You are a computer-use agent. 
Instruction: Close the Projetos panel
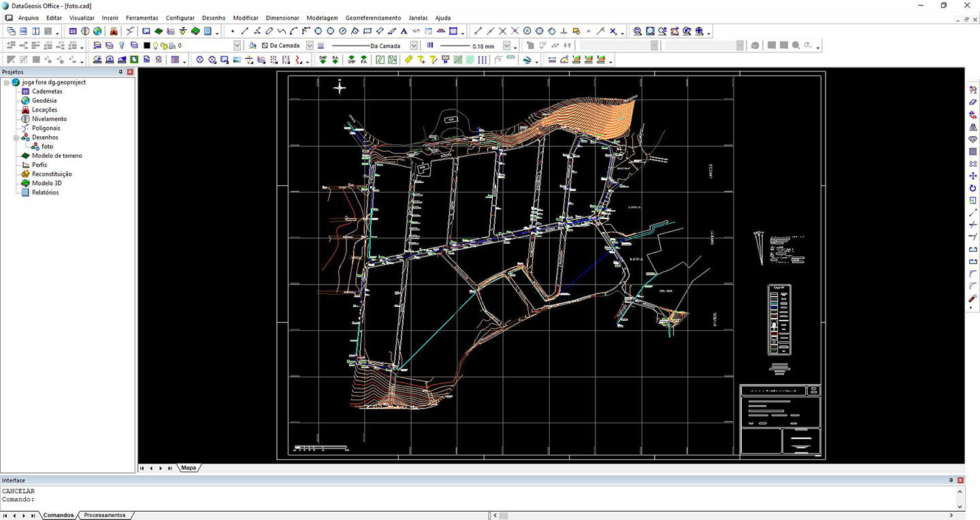coord(130,71)
